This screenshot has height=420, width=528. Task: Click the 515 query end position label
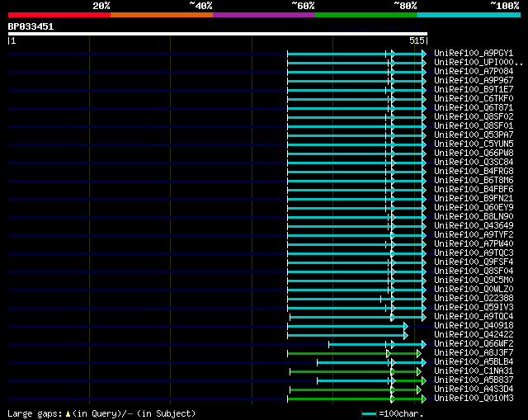click(x=417, y=40)
